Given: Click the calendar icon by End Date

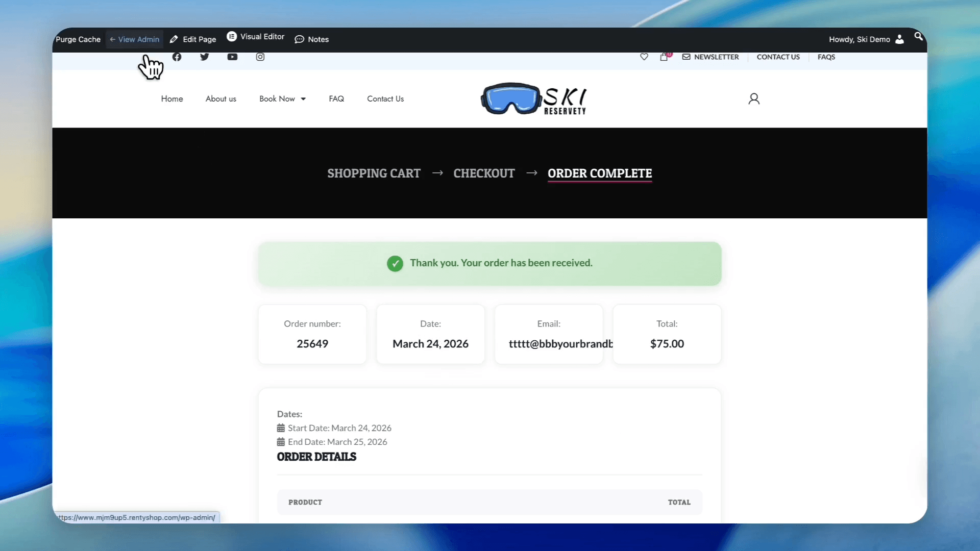Looking at the screenshot, I should 281,442.
